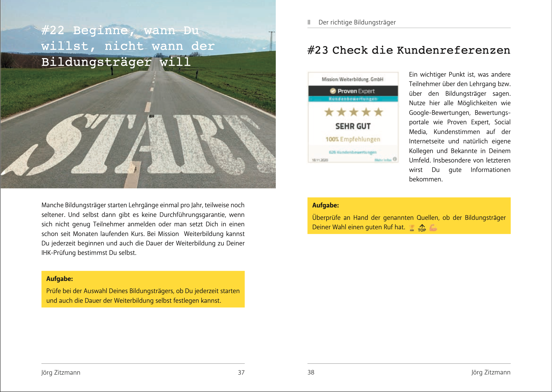Image resolution: width=552 pixels, height=392 pixels.
Task: Click the trophy emoji in Aufgabe box
Action: (412, 228)
